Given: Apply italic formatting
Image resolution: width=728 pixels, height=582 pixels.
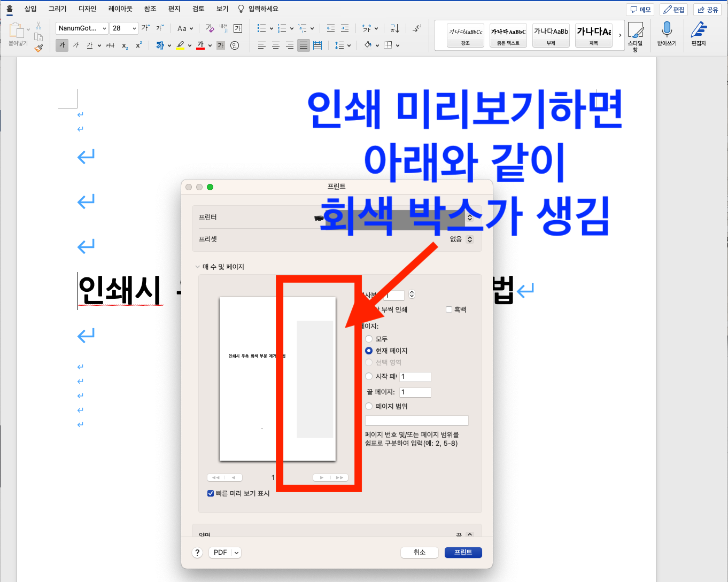Looking at the screenshot, I should (76, 45).
